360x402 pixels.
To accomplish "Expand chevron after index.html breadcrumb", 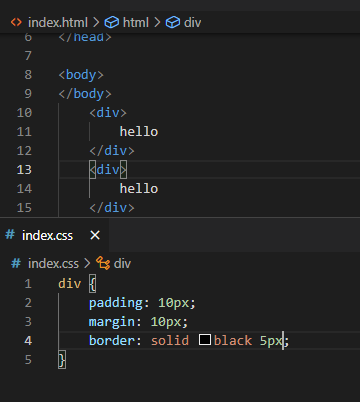I will click(x=96, y=23).
